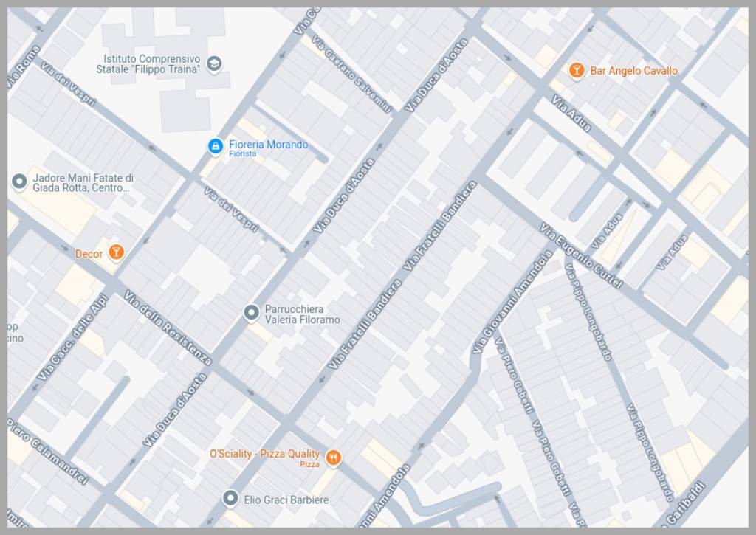This screenshot has height=535, width=756.
Task: Click the school icon for Istituto Comprensivo
Action: point(214,63)
